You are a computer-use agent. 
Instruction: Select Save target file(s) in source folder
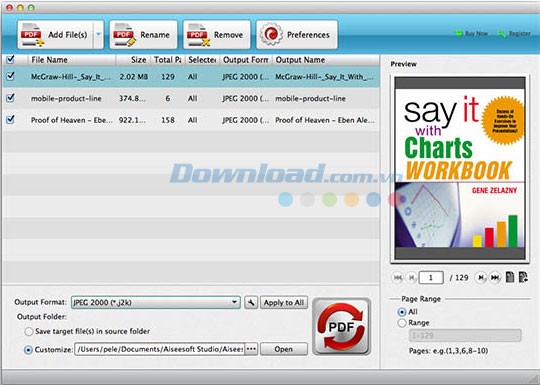pyautogui.click(x=29, y=332)
